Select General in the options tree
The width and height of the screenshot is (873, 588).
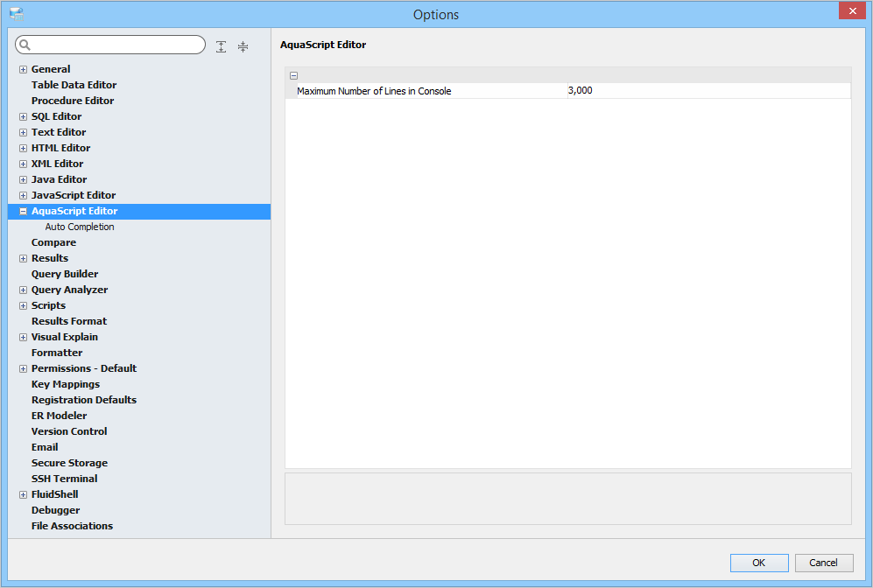(x=51, y=69)
